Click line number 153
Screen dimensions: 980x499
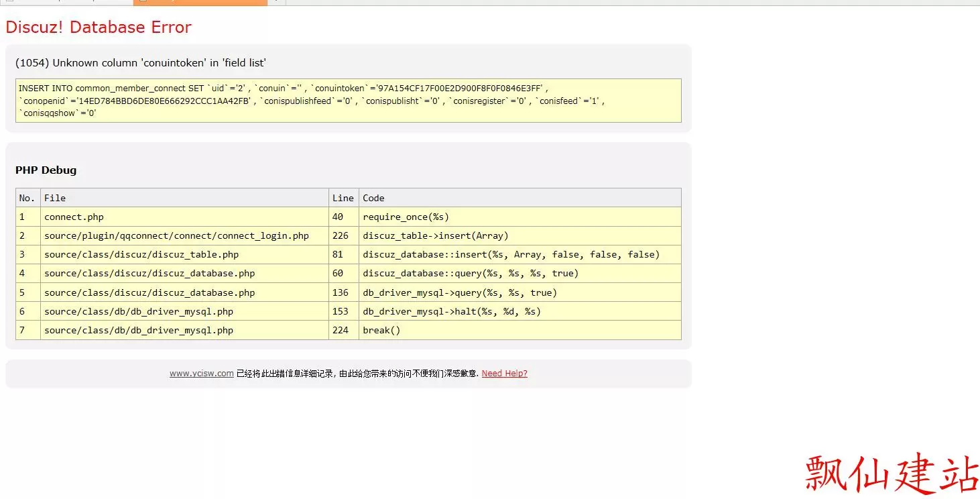[344, 311]
